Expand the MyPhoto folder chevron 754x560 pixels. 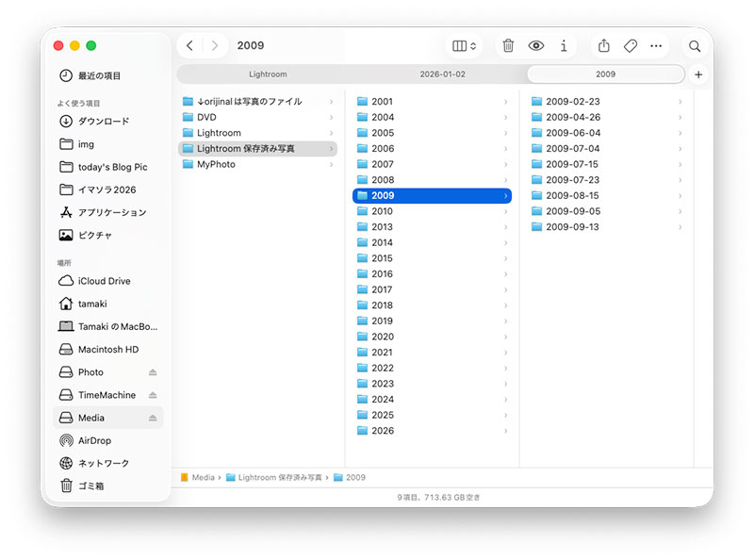[331, 164]
